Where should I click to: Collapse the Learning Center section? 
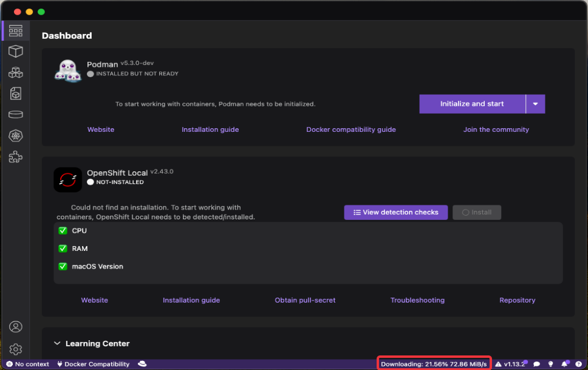pos(57,343)
